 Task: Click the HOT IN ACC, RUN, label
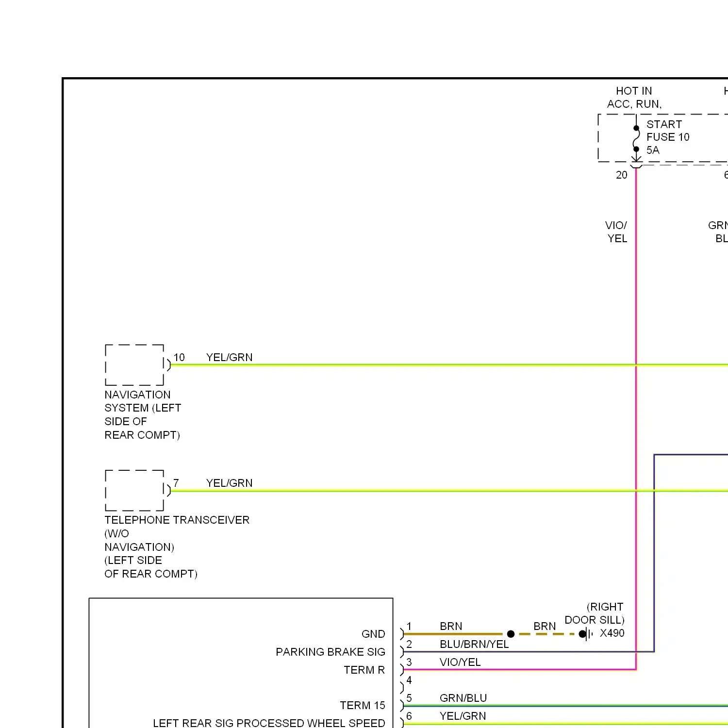point(634,98)
